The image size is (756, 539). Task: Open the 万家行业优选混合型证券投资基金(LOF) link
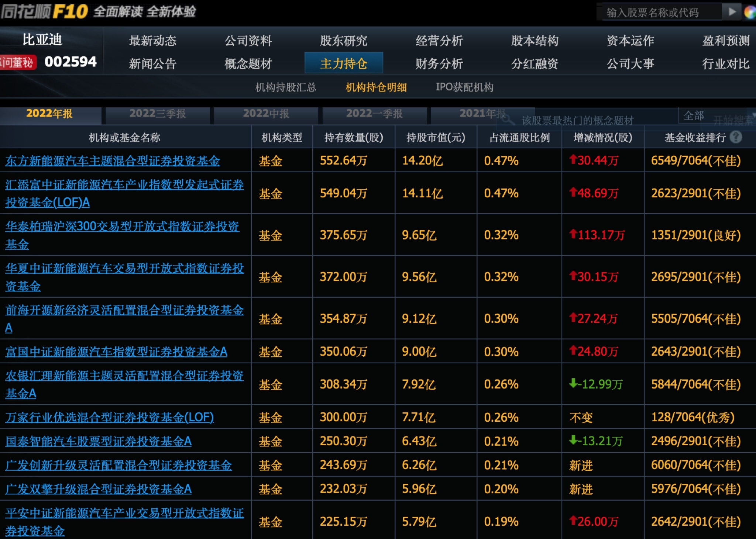(110, 417)
